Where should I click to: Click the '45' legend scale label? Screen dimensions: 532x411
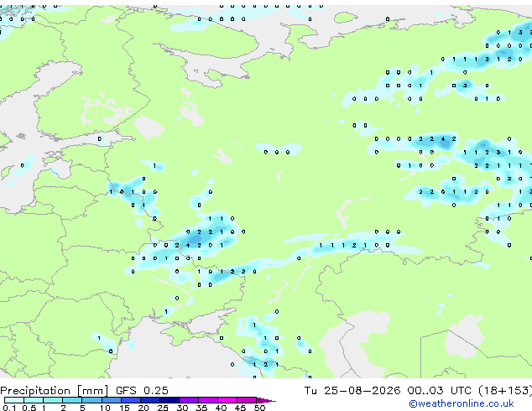point(240,408)
